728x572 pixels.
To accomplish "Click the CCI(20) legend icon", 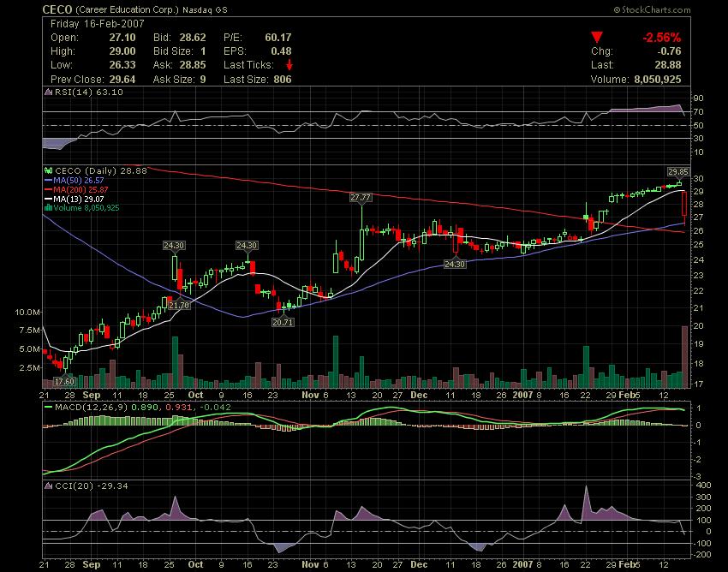I will tap(48, 486).
